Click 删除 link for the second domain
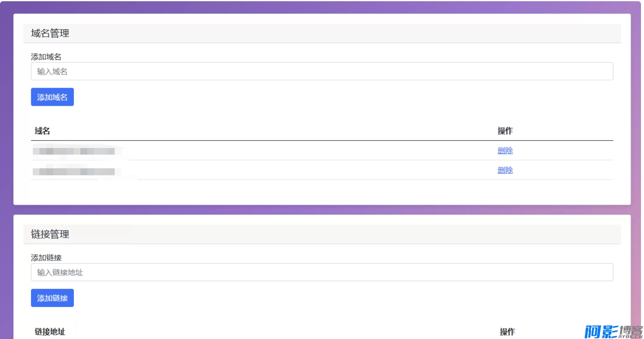This screenshot has height=339, width=644. [x=505, y=170]
